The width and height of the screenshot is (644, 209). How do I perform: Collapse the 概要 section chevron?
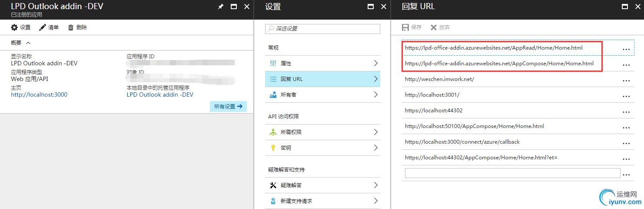(28, 43)
